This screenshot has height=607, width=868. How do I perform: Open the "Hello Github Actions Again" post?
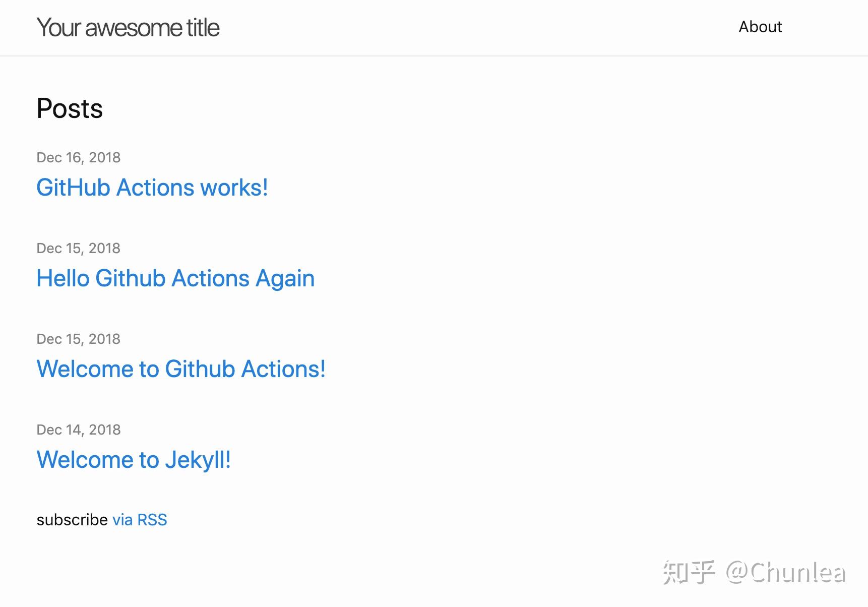coord(175,278)
